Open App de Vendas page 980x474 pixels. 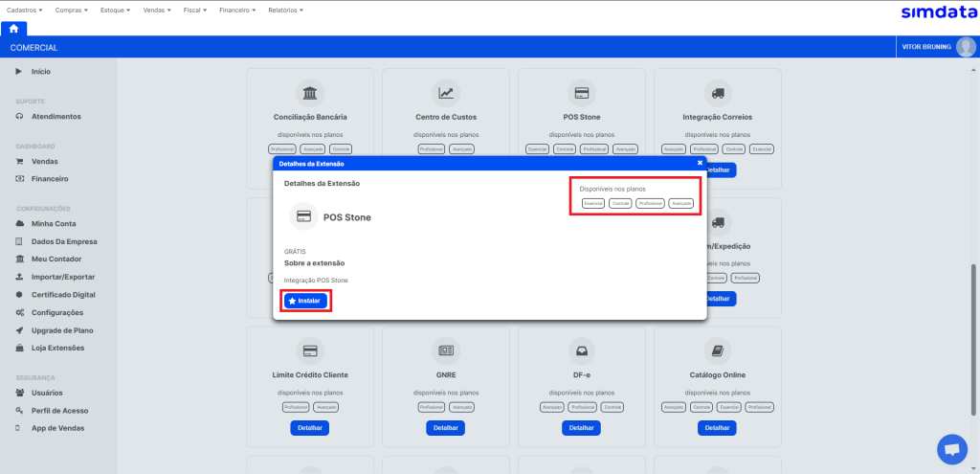tap(58, 428)
